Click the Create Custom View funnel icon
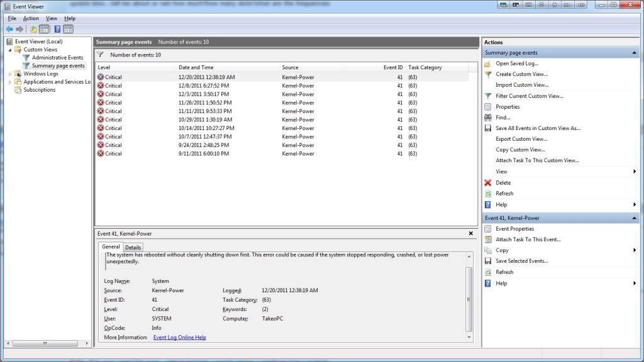The height and width of the screenshot is (362, 644). [x=488, y=74]
